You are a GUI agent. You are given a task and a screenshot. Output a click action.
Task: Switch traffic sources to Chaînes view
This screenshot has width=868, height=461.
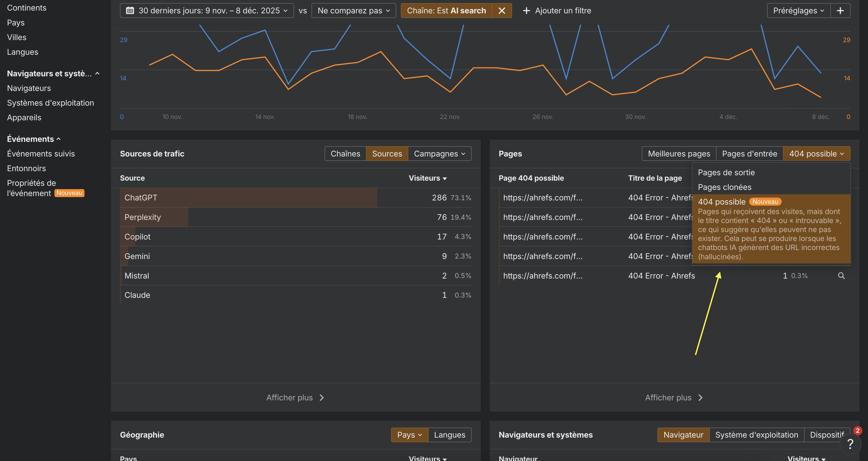[x=345, y=153]
